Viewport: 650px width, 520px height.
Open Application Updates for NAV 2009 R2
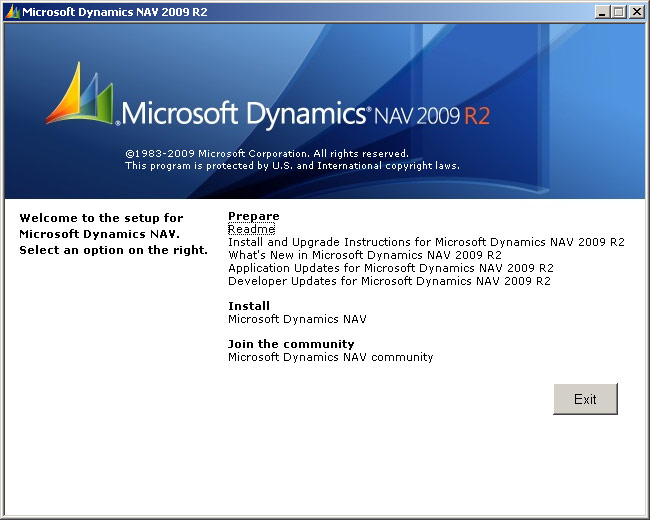391,268
